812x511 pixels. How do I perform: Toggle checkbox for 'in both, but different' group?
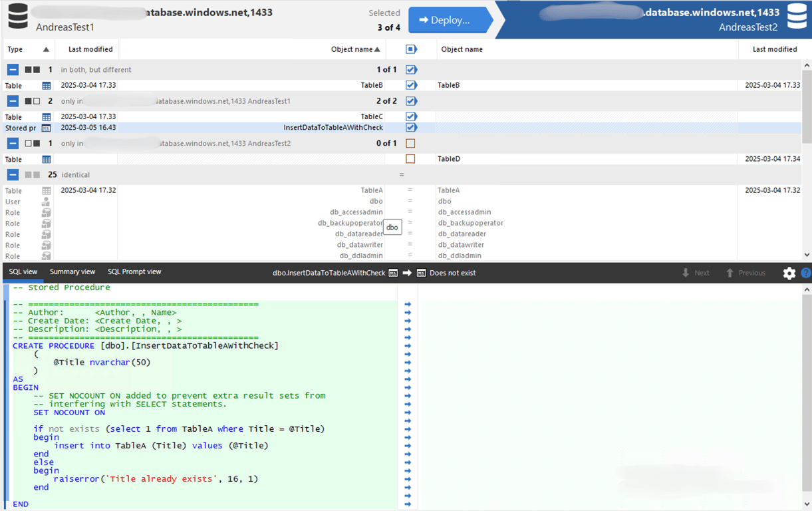[411, 70]
